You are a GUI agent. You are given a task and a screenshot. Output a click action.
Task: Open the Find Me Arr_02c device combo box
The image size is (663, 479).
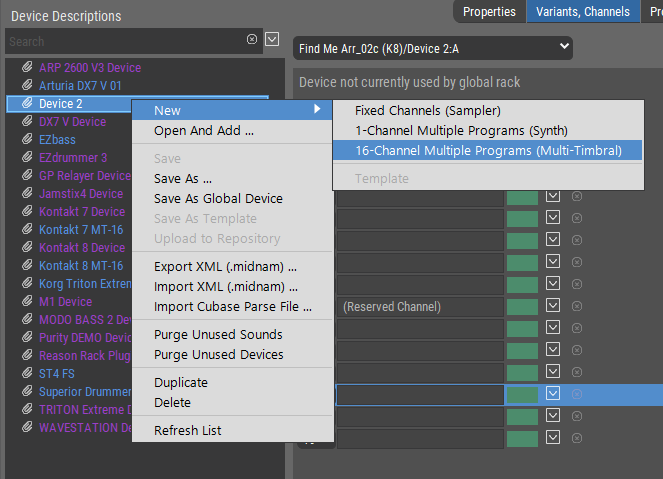click(x=433, y=47)
